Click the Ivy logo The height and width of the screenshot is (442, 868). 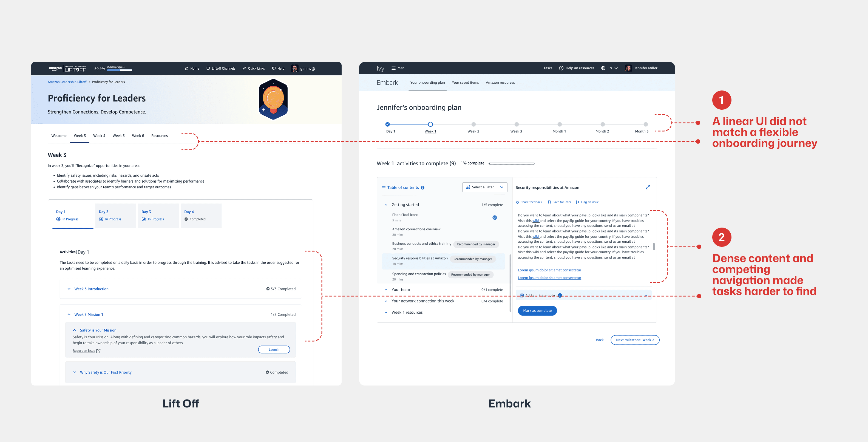pyautogui.click(x=381, y=68)
